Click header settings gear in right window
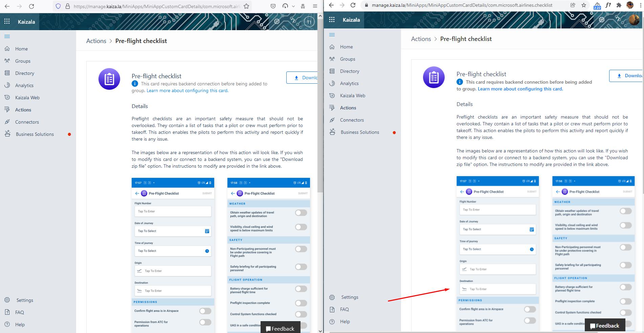Image resolution: width=644 pixels, height=333 pixels. point(602,20)
